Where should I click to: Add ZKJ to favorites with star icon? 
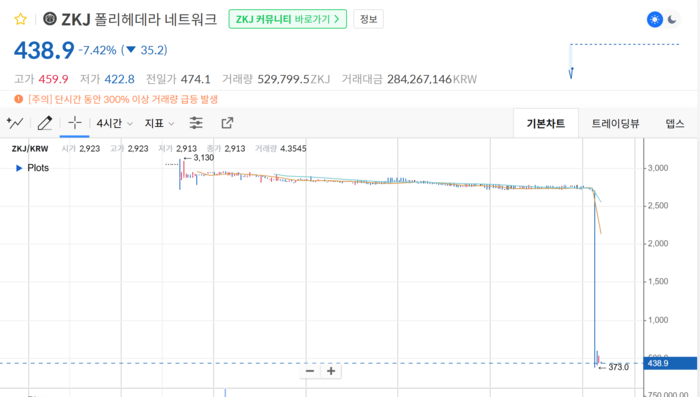coord(21,19)
